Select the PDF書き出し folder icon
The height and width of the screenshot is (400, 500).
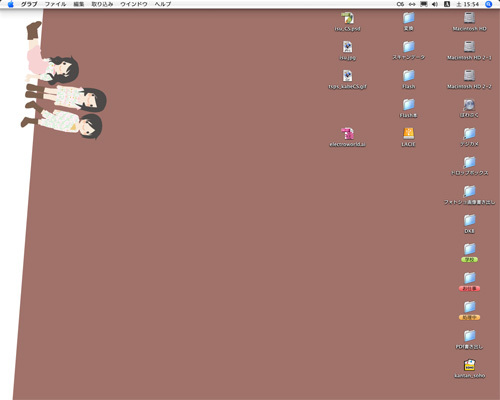click(x=469, y=336)
